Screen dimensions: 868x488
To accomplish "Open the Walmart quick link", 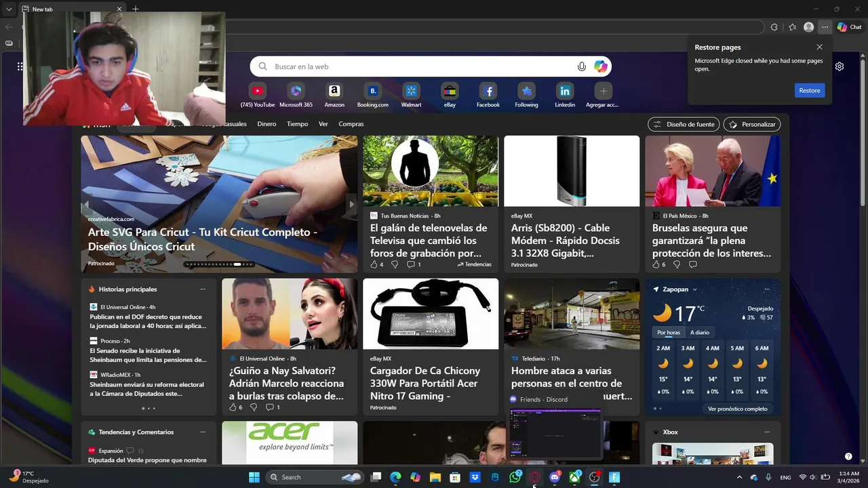I will click(x=411, y=96).
